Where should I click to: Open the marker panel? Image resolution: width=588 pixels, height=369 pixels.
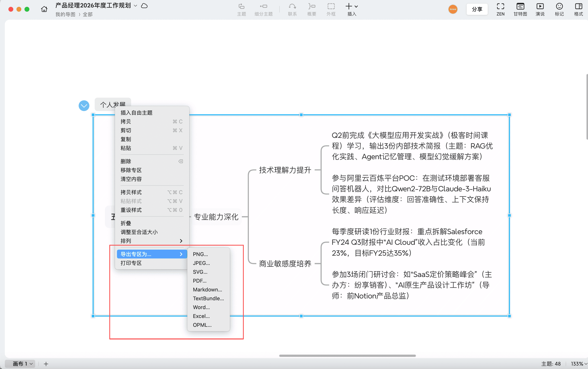click(559, 9)
